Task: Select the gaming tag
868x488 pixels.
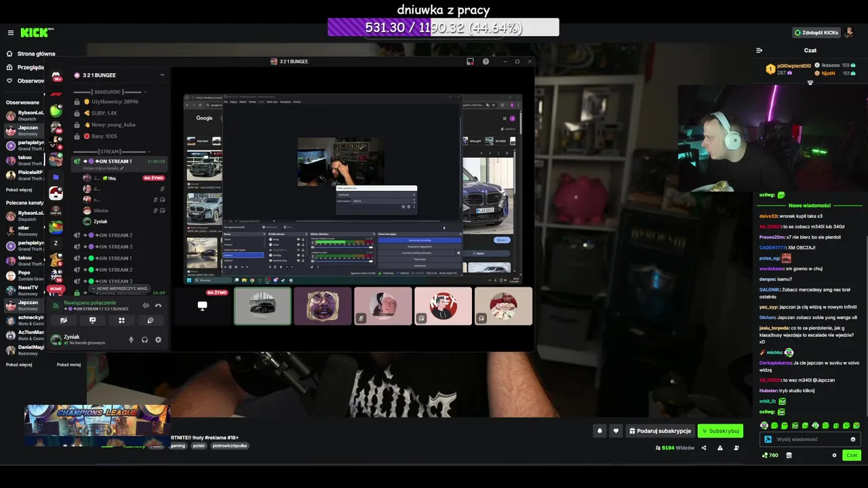Action: 178,446
